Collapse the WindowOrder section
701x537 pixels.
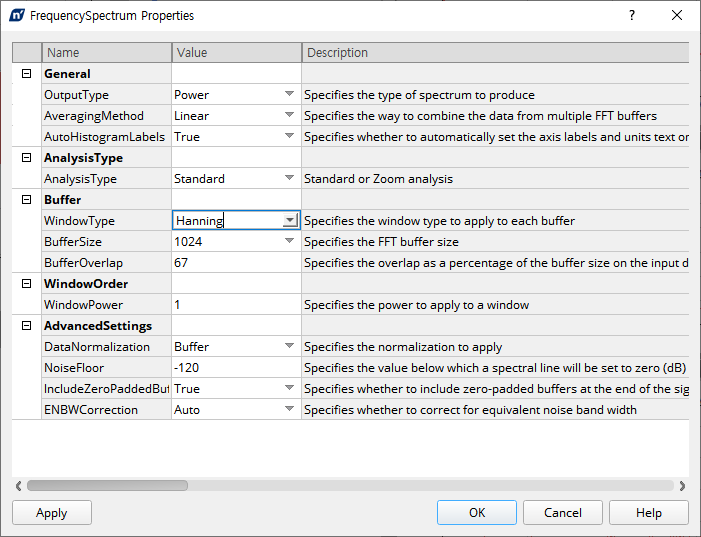[26, 283]
